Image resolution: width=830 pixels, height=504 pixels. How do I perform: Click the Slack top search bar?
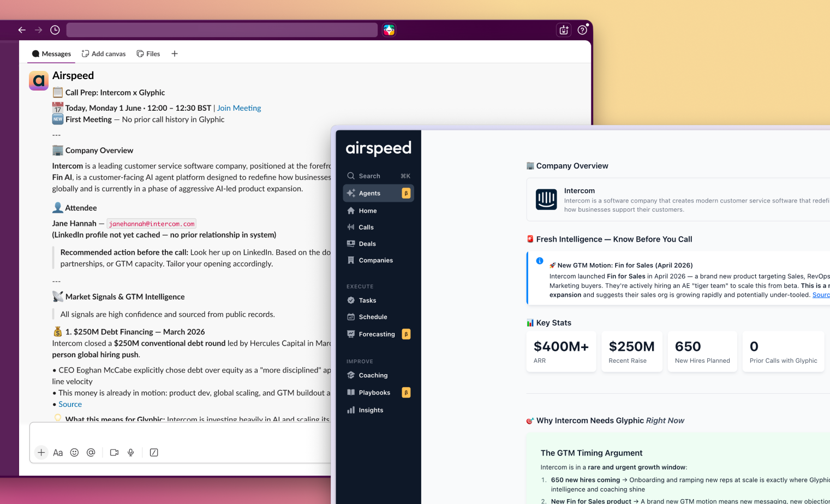[x=222, y=30]
